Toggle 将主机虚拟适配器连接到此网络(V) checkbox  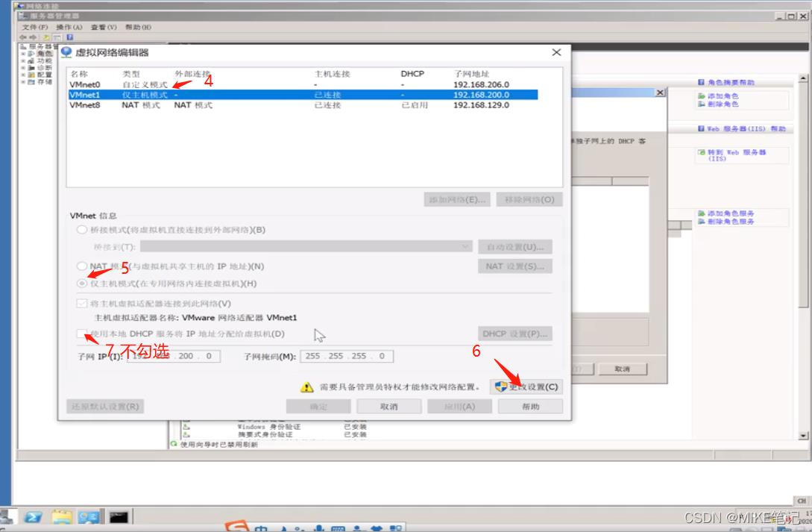click(82, 304)
